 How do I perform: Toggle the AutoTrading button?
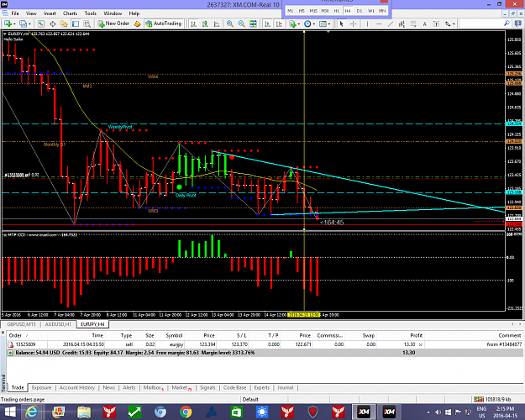(164, 24)
